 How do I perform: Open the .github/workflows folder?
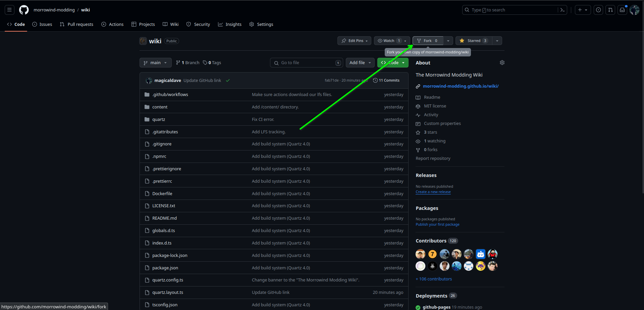[x=170, y=95]
